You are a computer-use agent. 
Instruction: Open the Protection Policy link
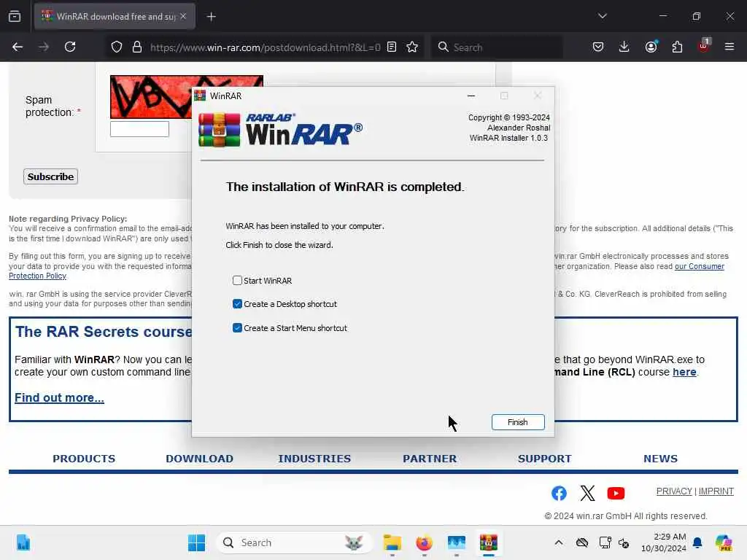tap(38, 276)
